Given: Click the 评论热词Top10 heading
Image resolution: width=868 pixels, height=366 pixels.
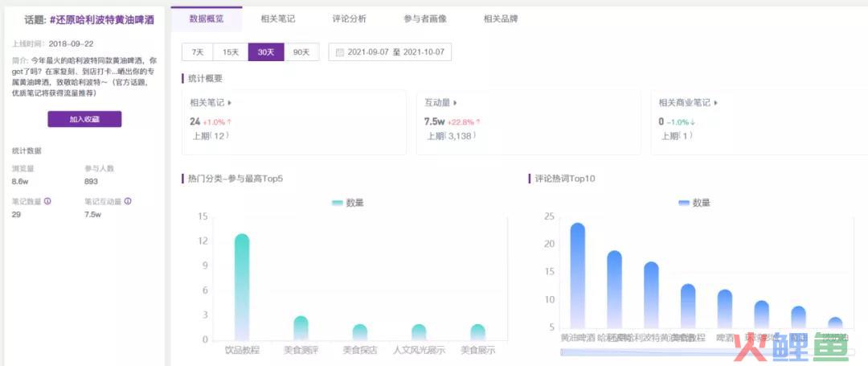Looking at the screenshot, I should click(x=565, y=179).
